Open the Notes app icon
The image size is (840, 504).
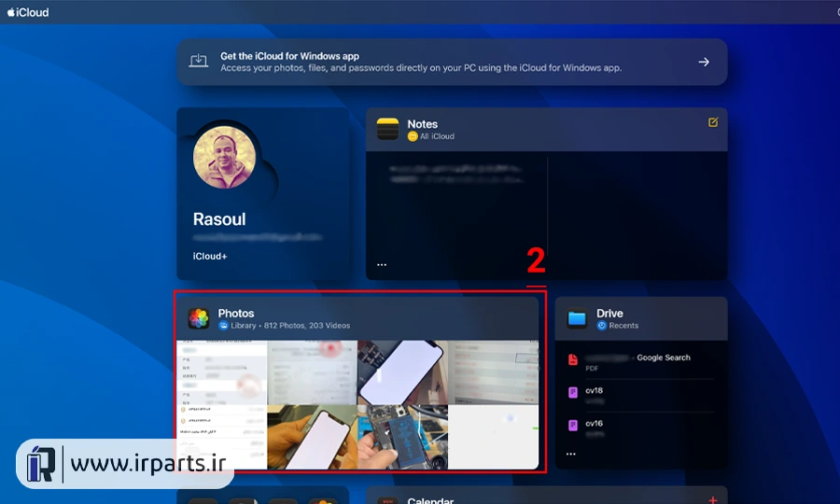pos(388,129)
